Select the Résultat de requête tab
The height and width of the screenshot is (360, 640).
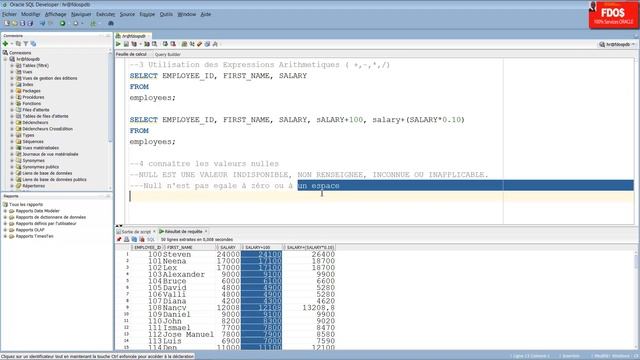click(183, 231)
